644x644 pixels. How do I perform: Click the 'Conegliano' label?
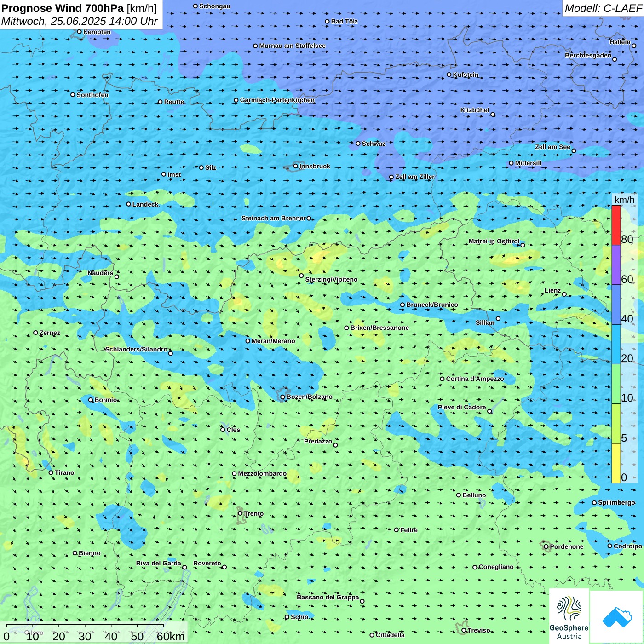pos(496,567)
